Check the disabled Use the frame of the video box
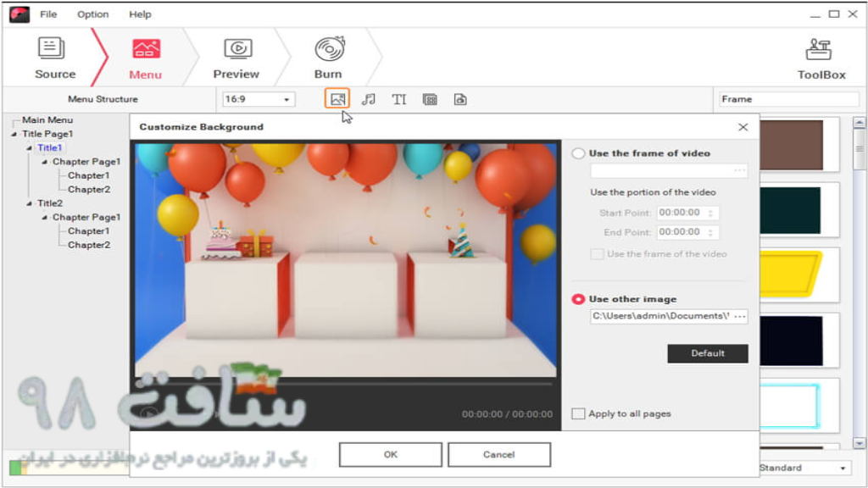 [597, 254]
